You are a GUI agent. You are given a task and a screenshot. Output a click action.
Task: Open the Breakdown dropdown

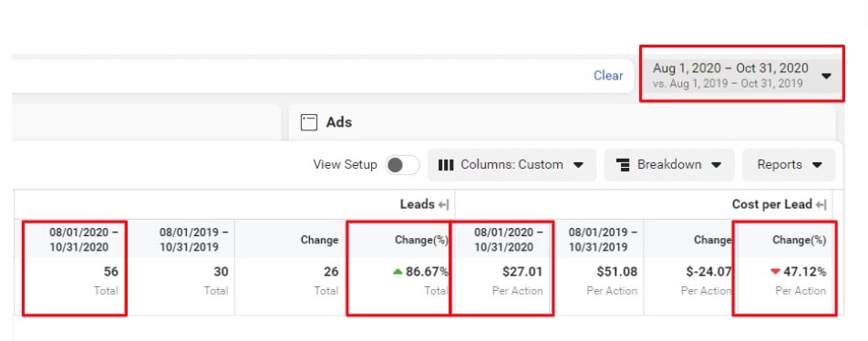(668, 165)
